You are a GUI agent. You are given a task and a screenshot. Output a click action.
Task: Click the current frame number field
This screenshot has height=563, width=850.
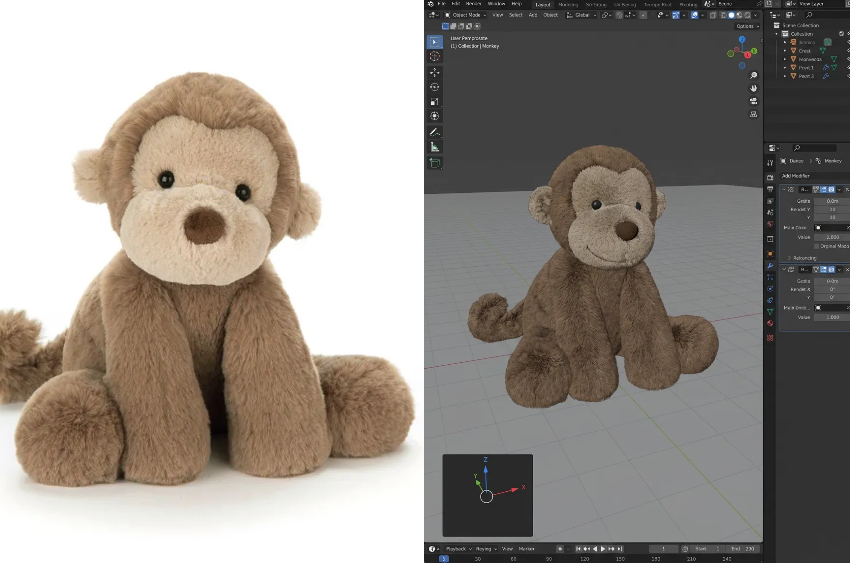[663, 549]
